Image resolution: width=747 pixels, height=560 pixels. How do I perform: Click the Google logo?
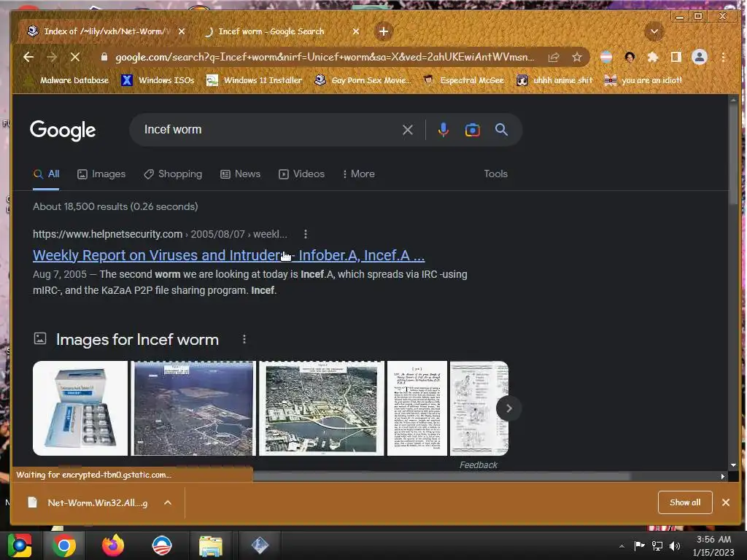(x=63, y=130)
